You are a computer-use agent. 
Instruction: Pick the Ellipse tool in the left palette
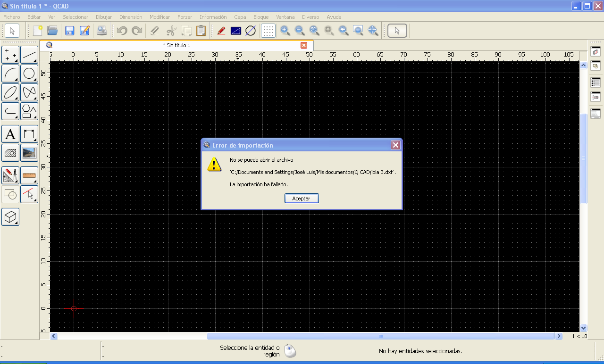(10, 92)
